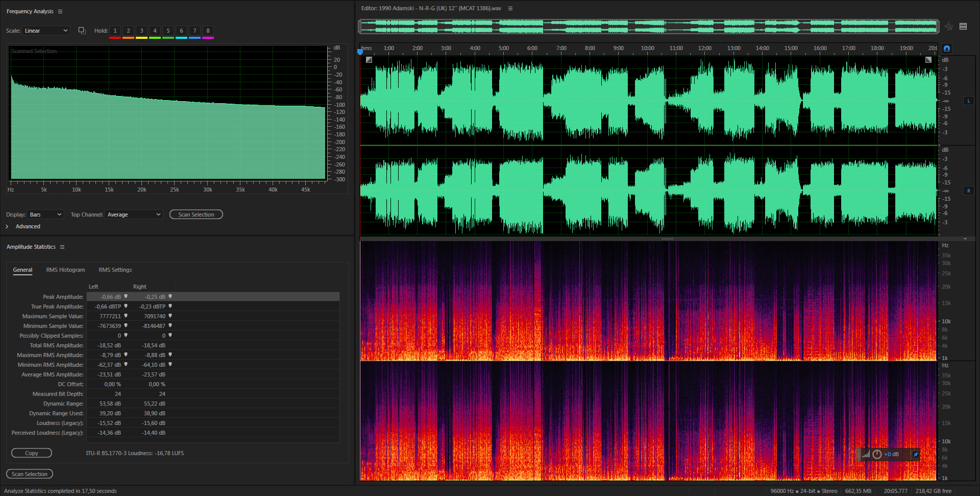980x496 pixels.
Task: Click the 96000 Hz 24-bit Stereo status entry
Action: 804,491
